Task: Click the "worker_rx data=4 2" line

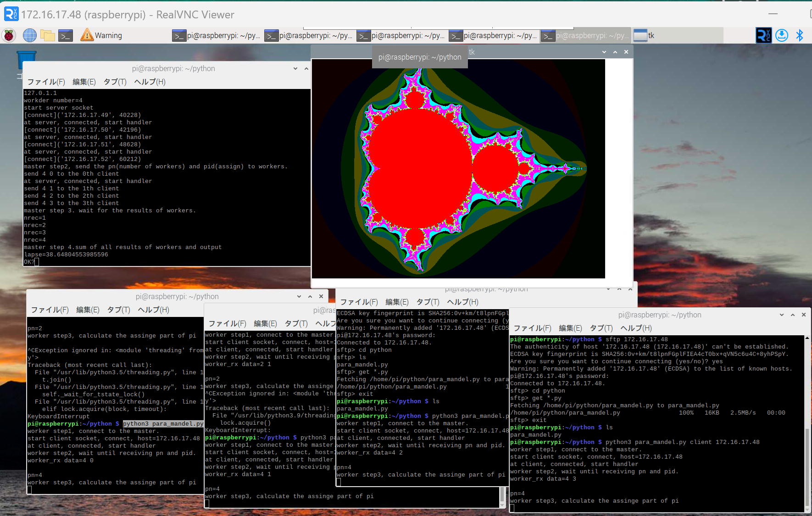Action: [x=370, y=453]
